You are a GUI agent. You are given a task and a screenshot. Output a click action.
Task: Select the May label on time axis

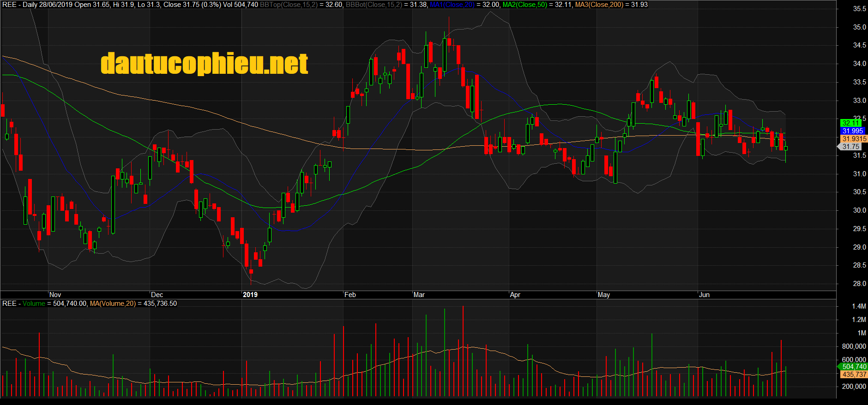[x=604, y=295]
